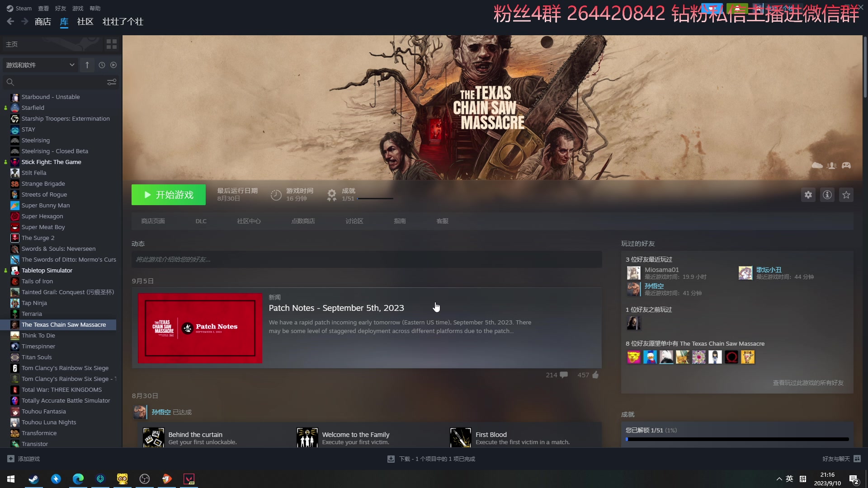Open the 社区中心 community hub link
The image size is (868, 488).
pyautogui.click(x=249, y=221)
